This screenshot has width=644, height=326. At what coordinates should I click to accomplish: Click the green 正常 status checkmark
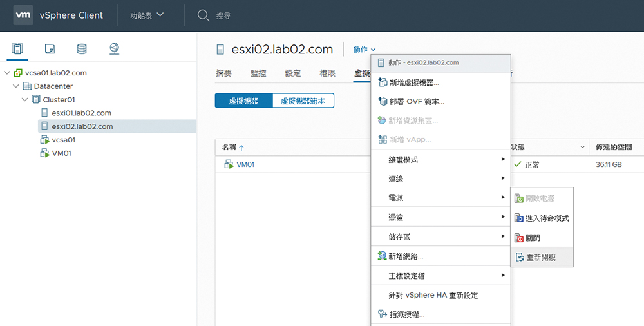point(518,164)
